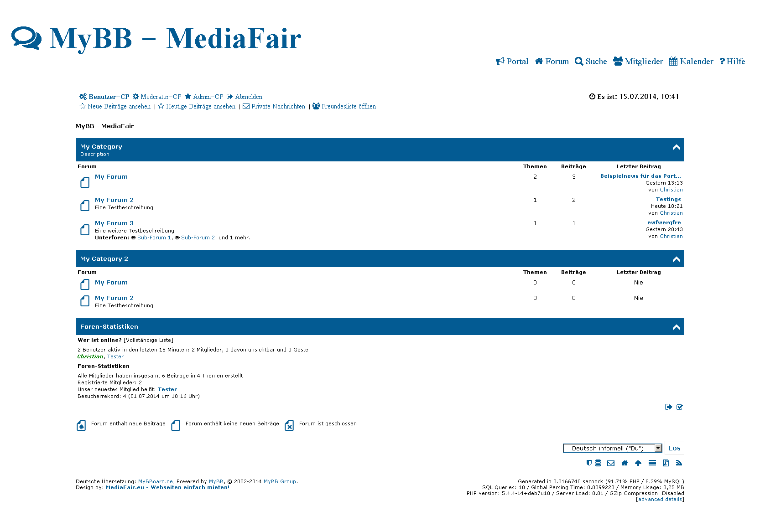Collapse the My Category 2 section
The image size is (760, 532).
point(677,259)
